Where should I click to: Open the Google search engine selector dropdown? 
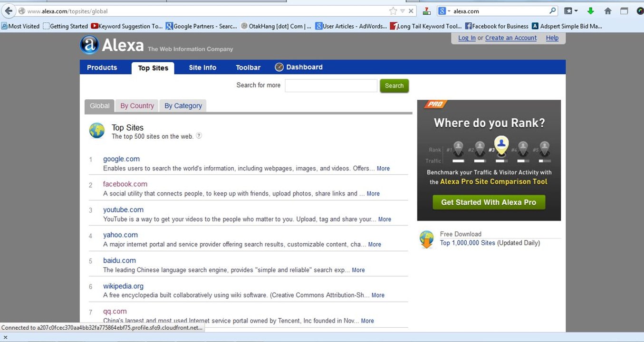(x=443, y=11)
